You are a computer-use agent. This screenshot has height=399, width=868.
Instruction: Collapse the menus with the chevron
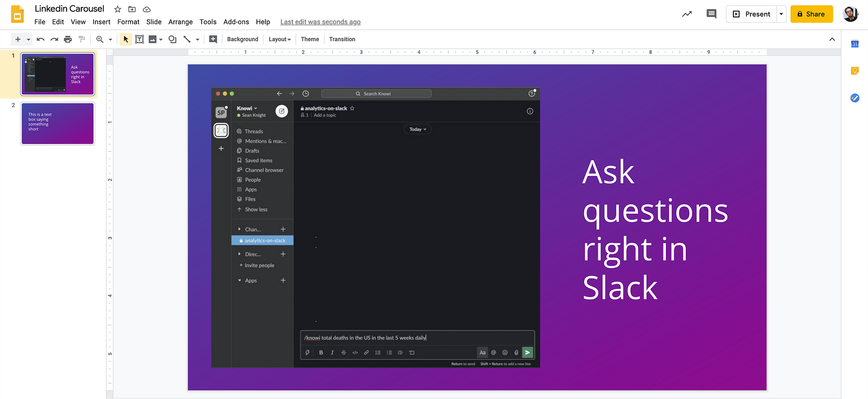832,39
